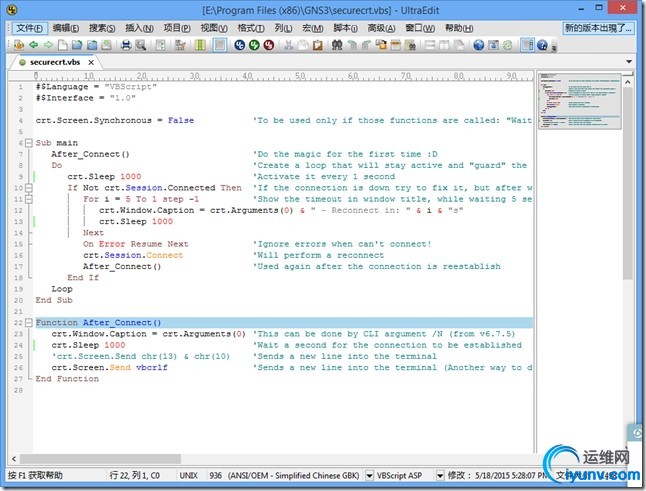Collapse the If block fold at line 10
Viewport: 646px width, 491px height.
[x=28, y=188]
